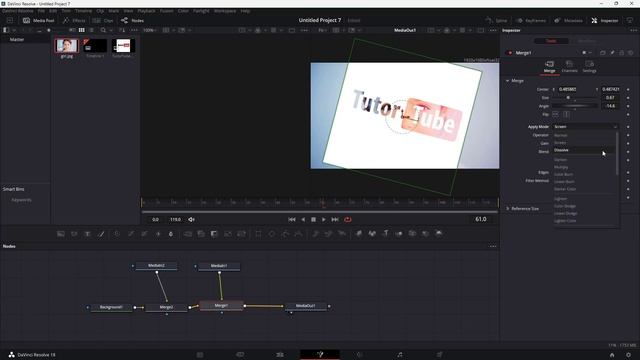Add a Text 3D node

pyautogui.click(x=386, y=234)
